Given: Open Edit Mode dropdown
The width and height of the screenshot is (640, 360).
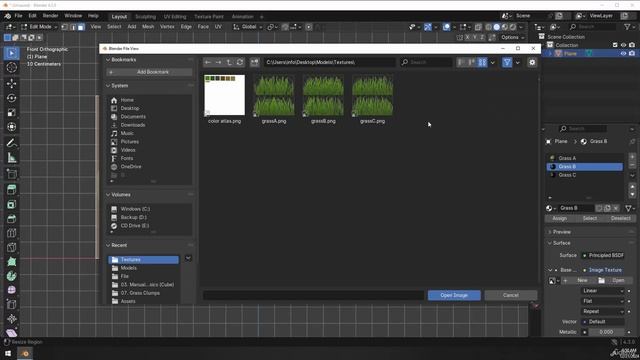Looking at the screenshot, I should point(39,27).
